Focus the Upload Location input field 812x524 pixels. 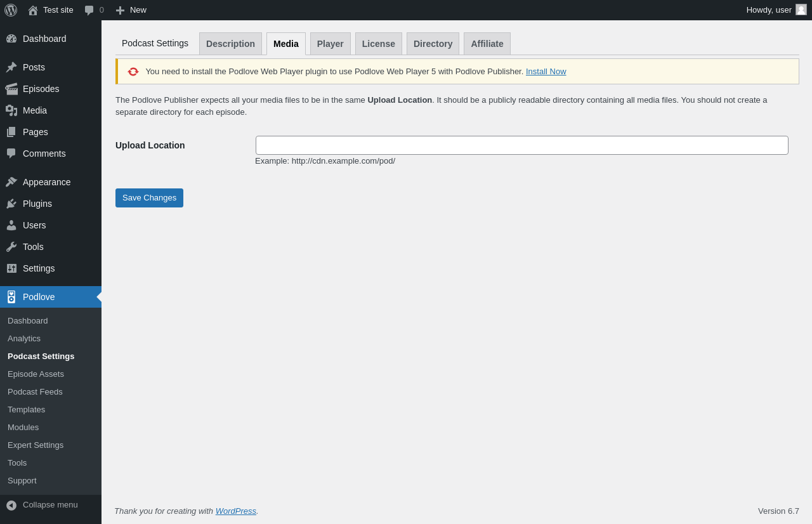[522, 145]
